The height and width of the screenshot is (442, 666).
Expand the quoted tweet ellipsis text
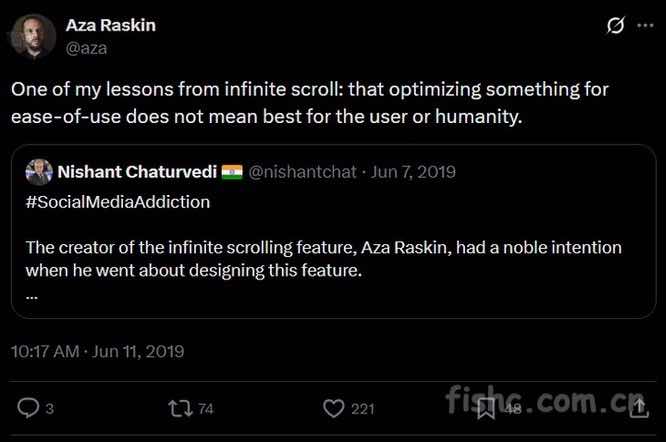tap(30, 294)
